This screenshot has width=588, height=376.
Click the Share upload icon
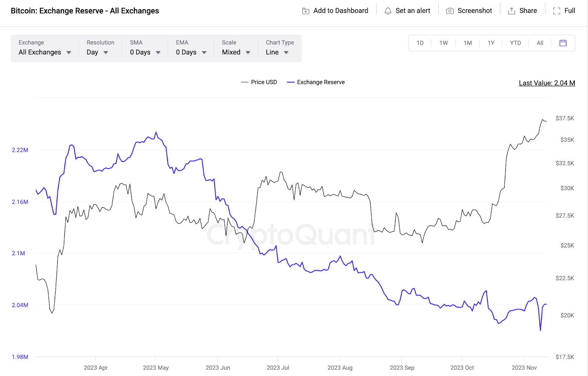pyautogui.click(x=511, y=11)
